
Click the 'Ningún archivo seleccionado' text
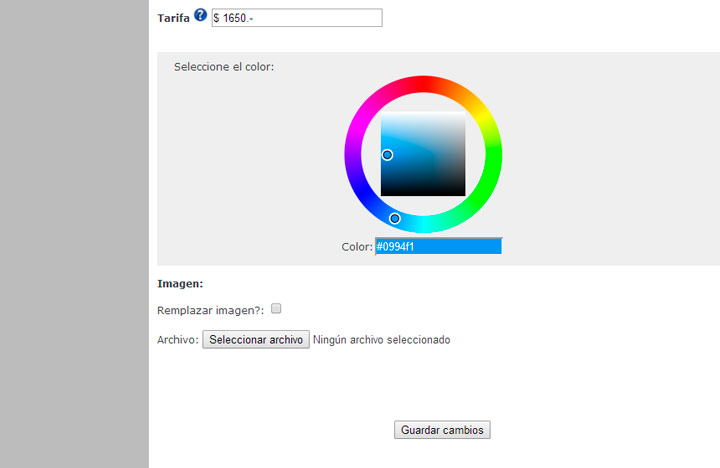click(x=382, y=340)
